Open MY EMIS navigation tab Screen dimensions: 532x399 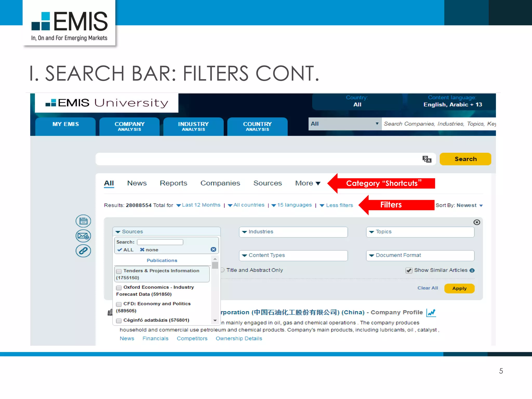65,127
